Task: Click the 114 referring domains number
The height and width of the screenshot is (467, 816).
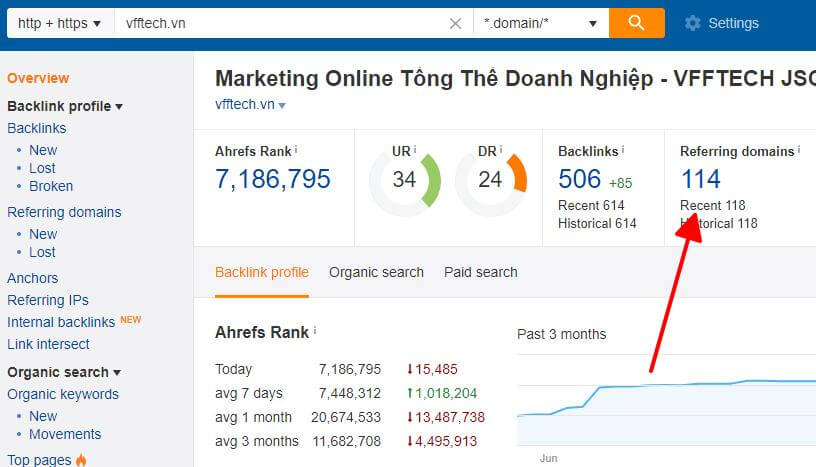Action: pos(700,179)
